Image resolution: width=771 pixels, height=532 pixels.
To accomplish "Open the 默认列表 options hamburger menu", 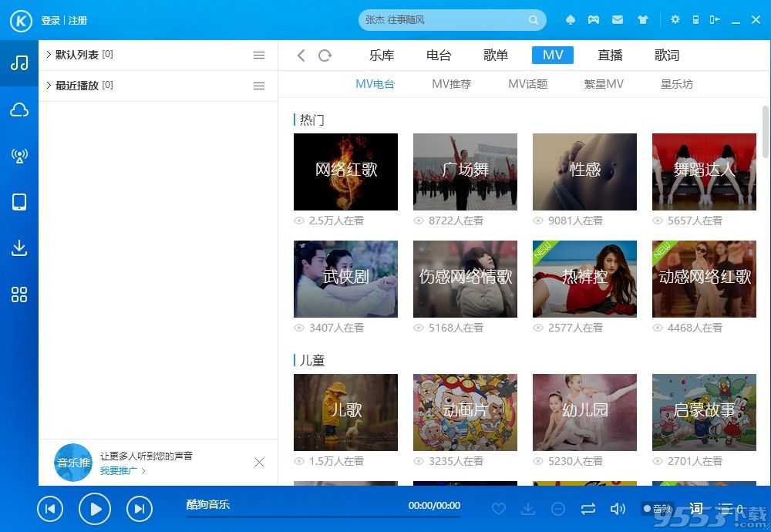I will pos(259,55).
